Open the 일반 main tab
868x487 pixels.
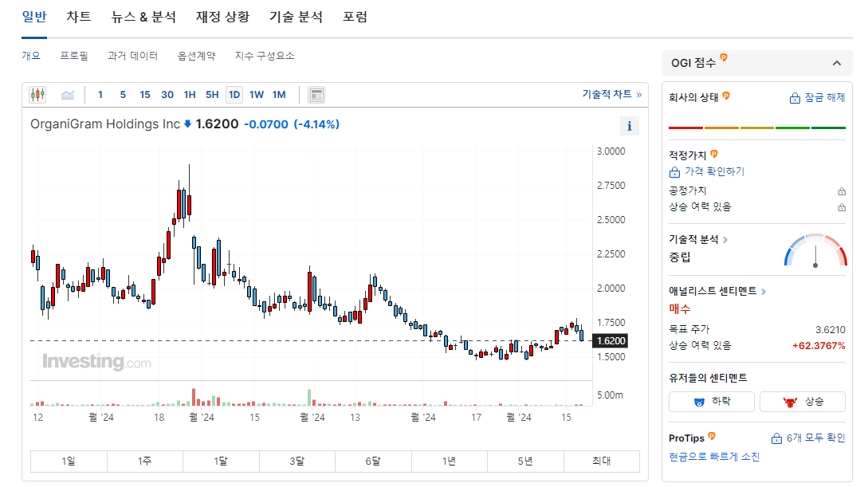[x=34, y=17]
